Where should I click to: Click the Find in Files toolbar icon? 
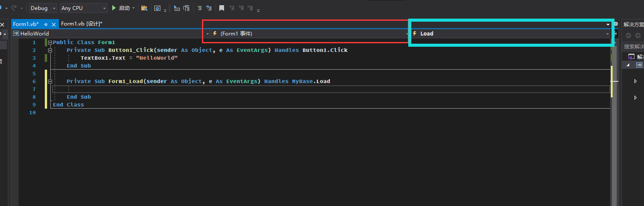point(144,8)
